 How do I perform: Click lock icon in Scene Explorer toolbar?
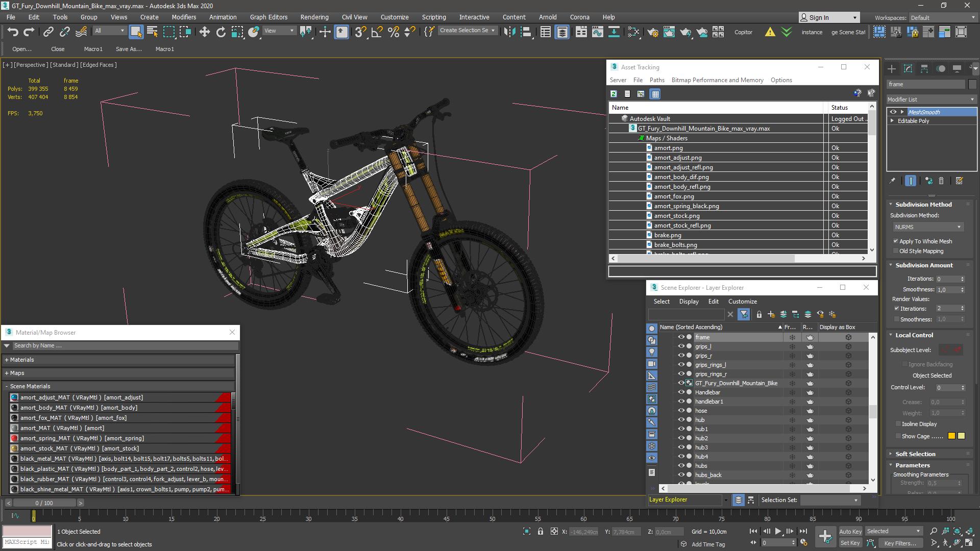pos(759,314)
